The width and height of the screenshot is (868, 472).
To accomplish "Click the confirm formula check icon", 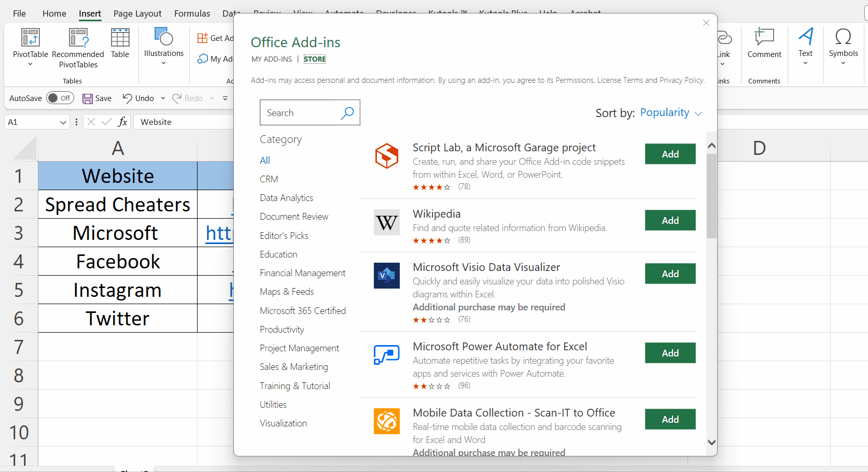I will click(x=107, y=122).
